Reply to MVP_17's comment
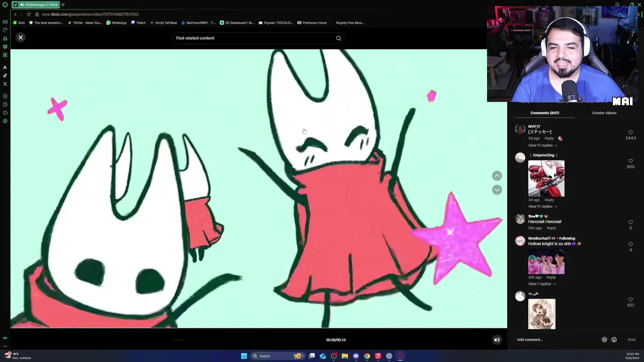This screenshot has width=644, height=362. tap(549, 138)
